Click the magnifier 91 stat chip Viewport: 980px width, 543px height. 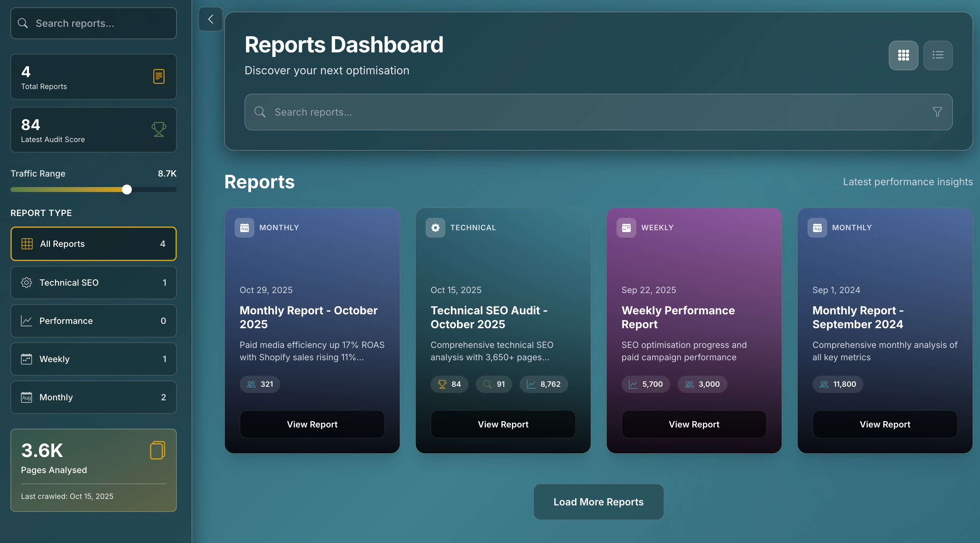pyautogui.click(x=494, y=384)
